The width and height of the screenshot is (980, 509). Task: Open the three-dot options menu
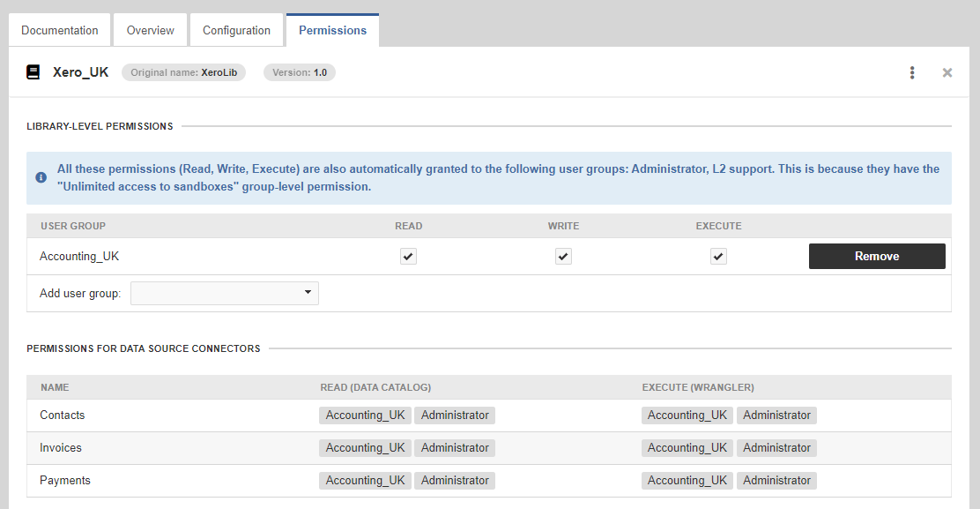click(x=912, y=72)
